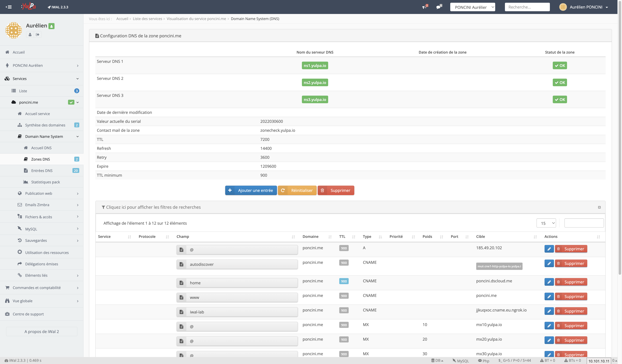The height and width of the screenshot is (364, 622).
Task: Click the table filter input field
Action: coord(584,223)
